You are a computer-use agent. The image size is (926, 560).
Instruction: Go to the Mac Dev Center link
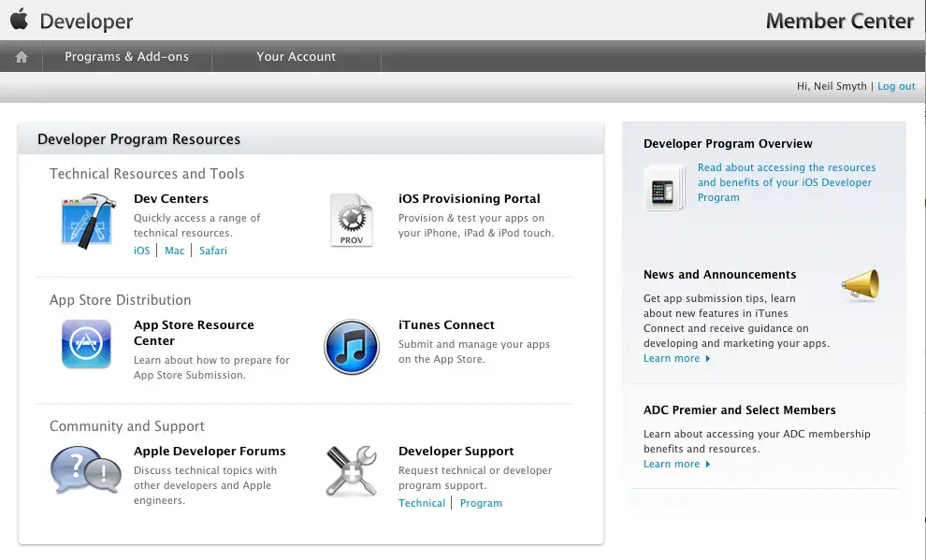click(x=175, y=251)
